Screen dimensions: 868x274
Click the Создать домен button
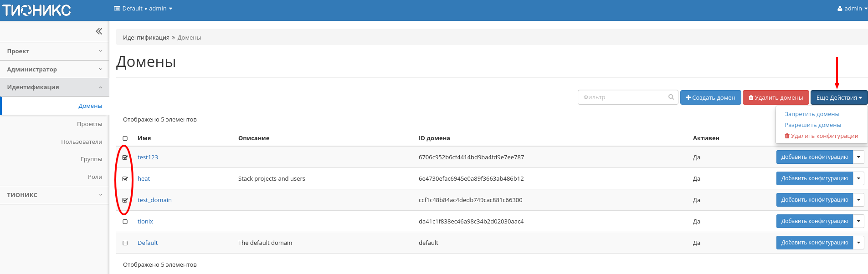[x=710, y=97]
